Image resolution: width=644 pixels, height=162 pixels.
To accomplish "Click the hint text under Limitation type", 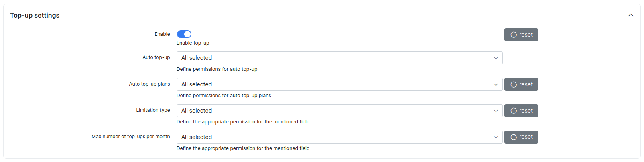I will [x=243, y=122].
